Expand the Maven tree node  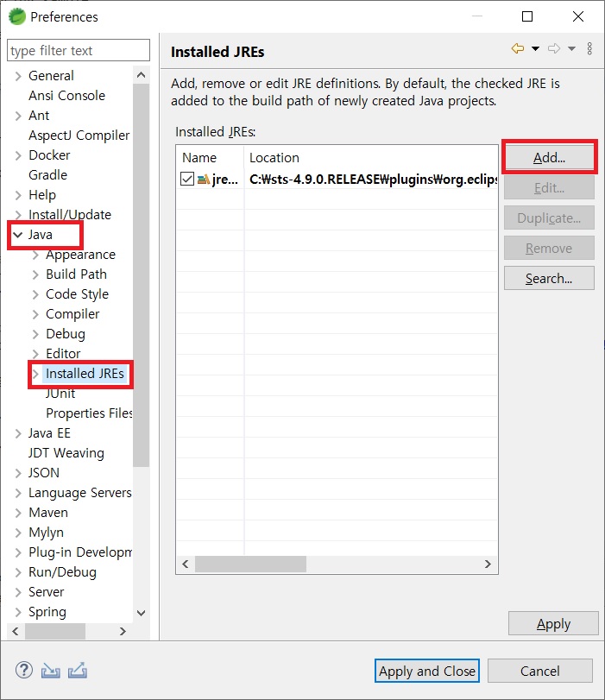tap(18, 513)
